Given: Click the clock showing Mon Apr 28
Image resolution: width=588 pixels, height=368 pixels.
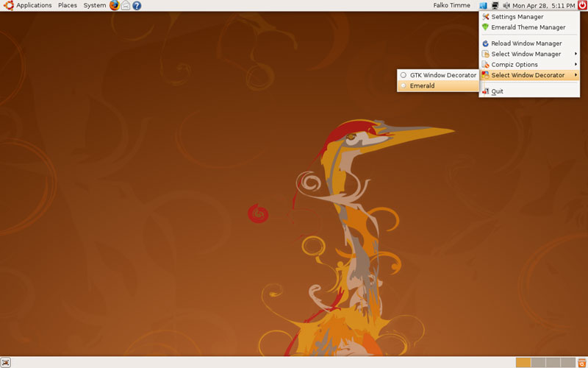Looking at the screenshot, I should (543, 6).
